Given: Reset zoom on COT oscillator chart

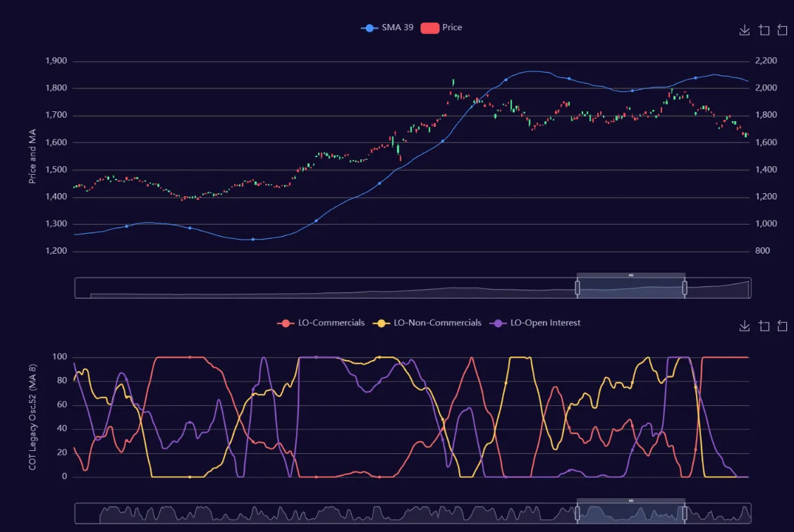Looking at the screenshot, I should coord(782,326).
